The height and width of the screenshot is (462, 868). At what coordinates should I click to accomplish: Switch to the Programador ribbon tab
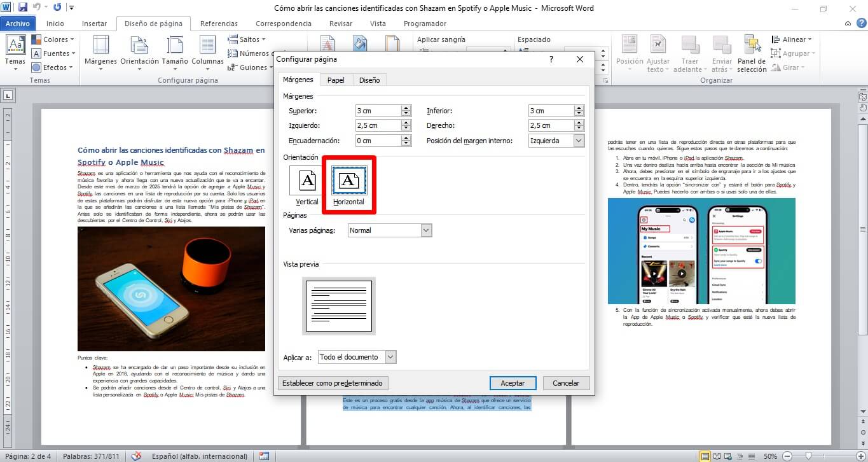425,24
